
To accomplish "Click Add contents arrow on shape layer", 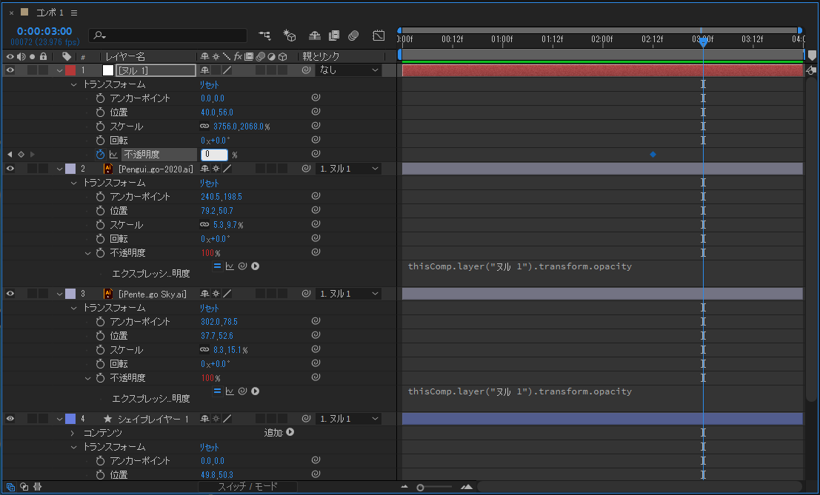I will pyautogui.click(x=290, y=432).
